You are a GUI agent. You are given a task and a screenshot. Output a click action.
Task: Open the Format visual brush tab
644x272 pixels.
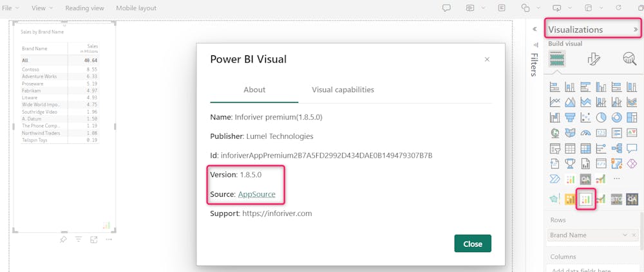(594, 59)
